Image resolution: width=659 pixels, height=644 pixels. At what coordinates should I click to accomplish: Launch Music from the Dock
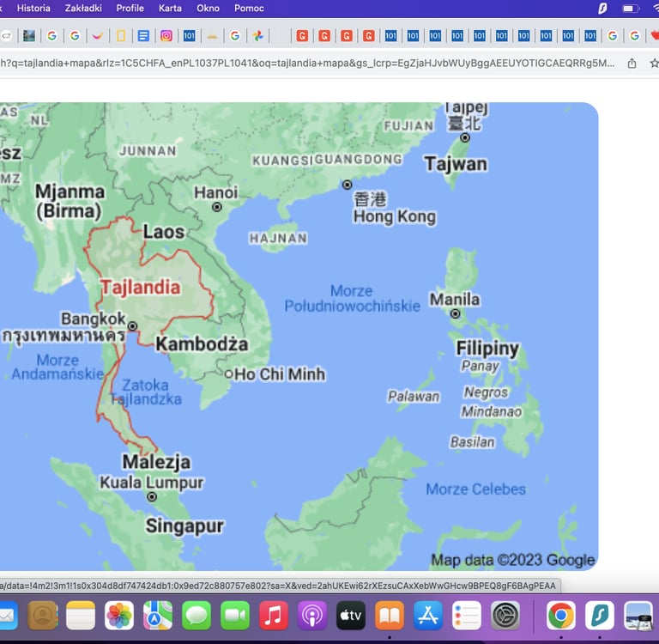click(x=274, y=616)
